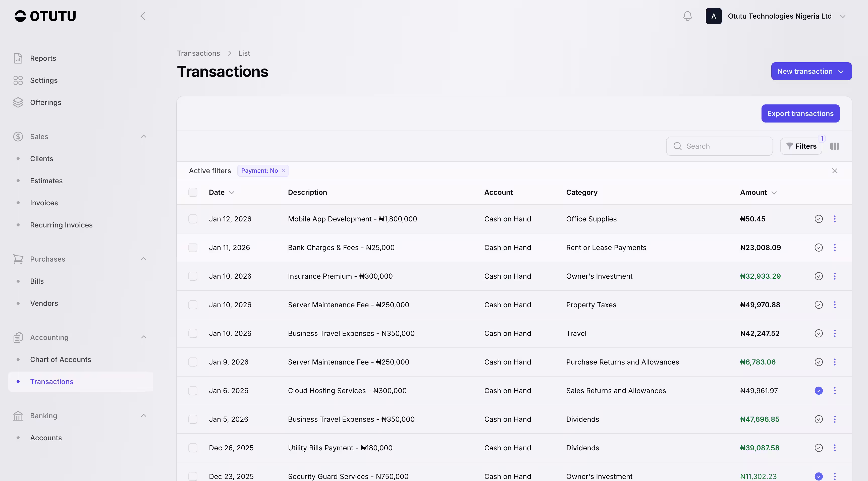Open Invoices in the sidebar
Screen dimensions: 868x481
[x=44, y=203]
